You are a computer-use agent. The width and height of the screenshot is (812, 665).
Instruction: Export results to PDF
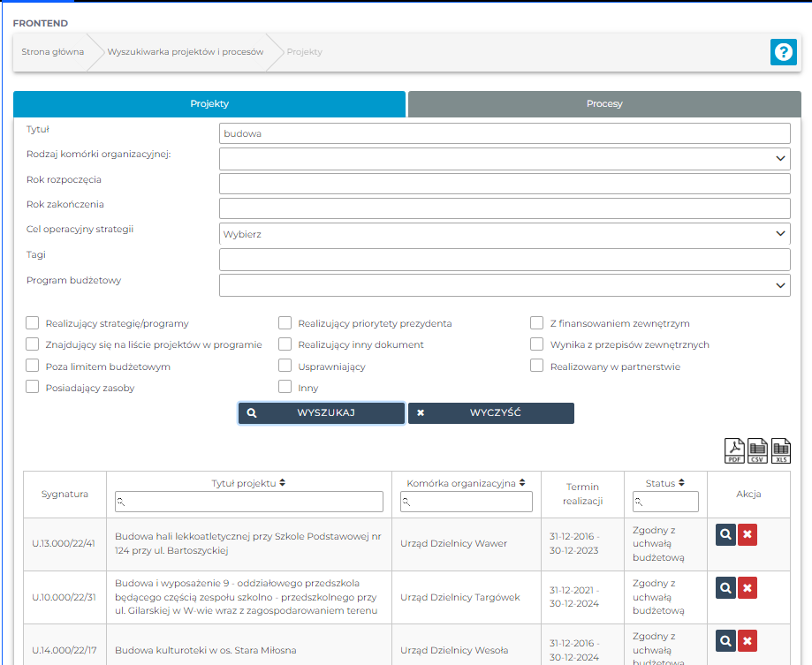point(734,450)
